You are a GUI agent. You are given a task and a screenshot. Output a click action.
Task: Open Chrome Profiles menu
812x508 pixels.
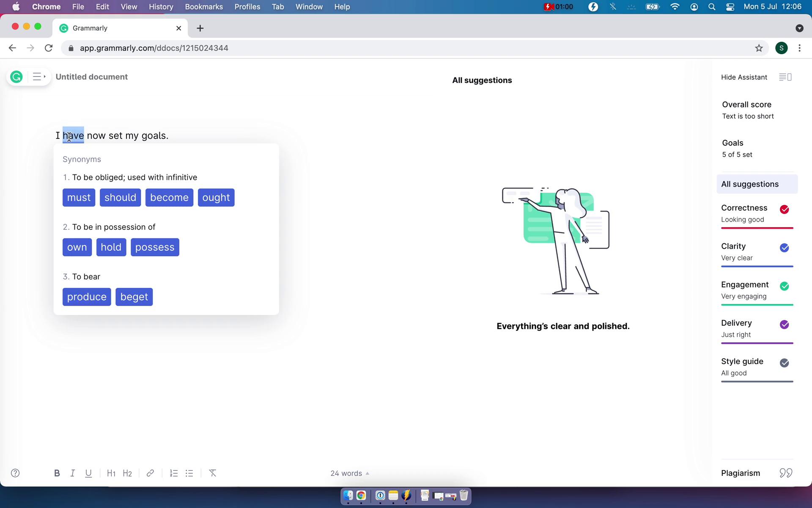pos(782,48)
